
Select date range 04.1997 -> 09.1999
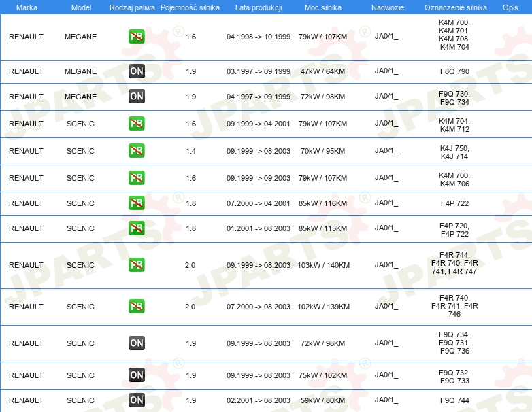259,97
